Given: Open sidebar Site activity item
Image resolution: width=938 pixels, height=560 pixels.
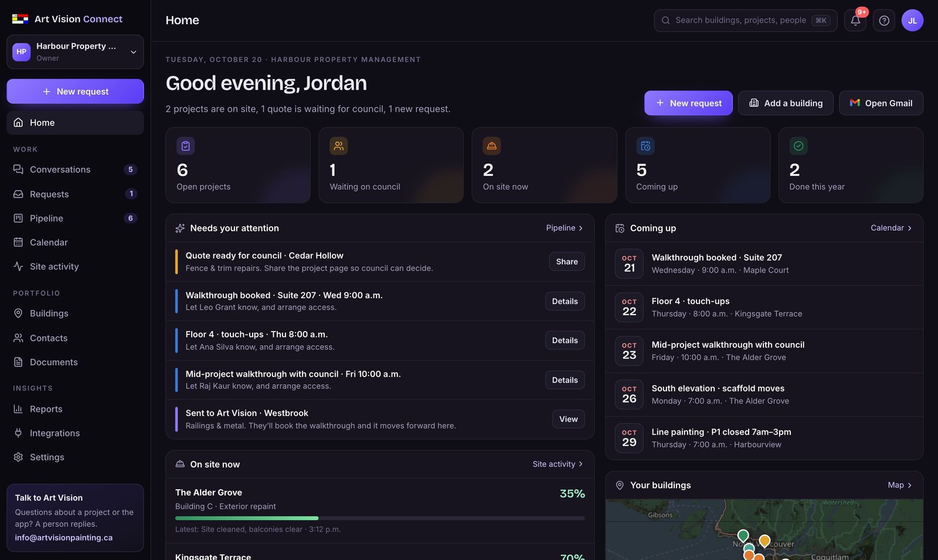Looking at the screenshot, I should 75,267.
